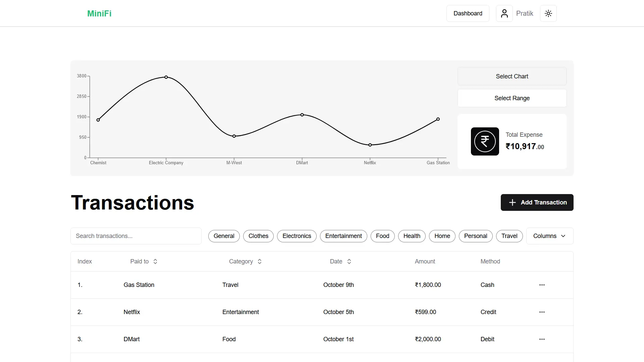This screenshot has height=362, width=644.
Task: Enable the Entertainment category filter
Action: pos(343,236)
